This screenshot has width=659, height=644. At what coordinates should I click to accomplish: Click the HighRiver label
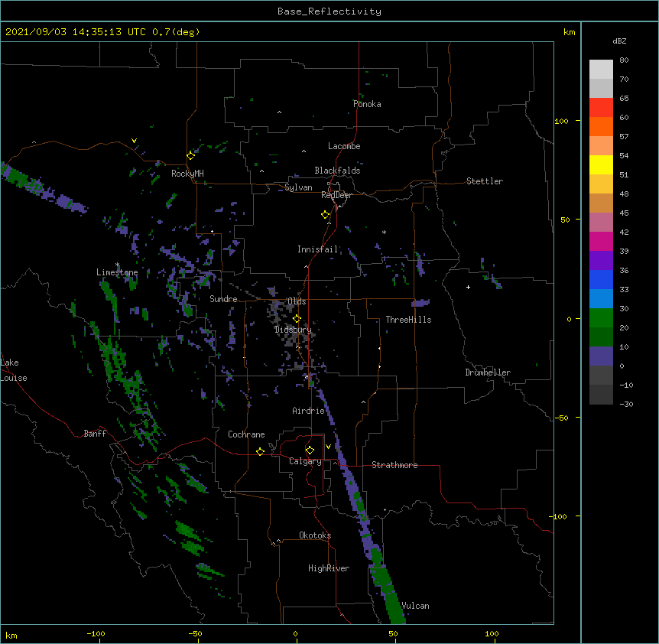click(x=329, y=568)
